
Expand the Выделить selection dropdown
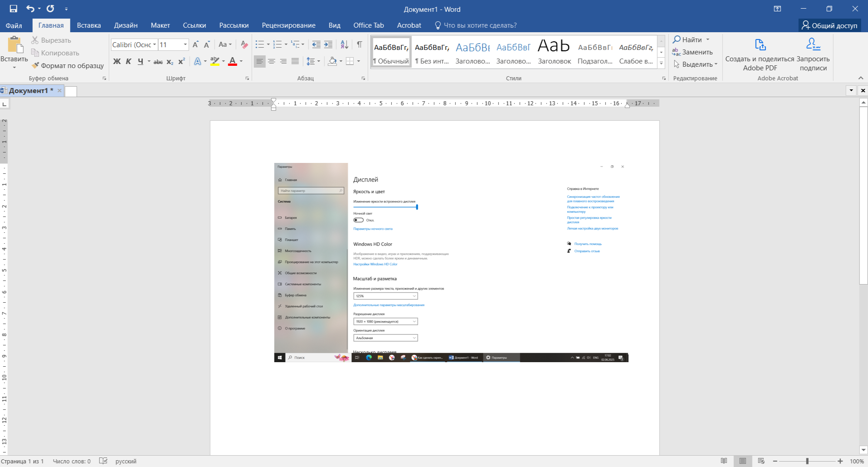[716, 64]
